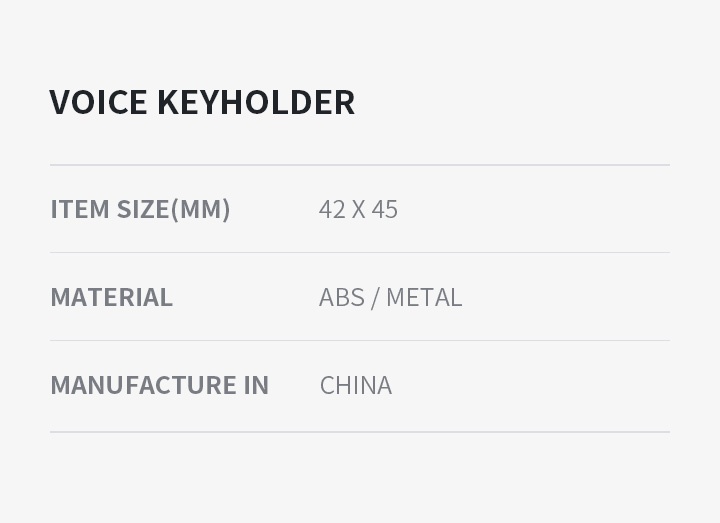Click the slash between ABS and METAL
The height and width of the screenshot is (523, 720).
pyautogui.click(x=375, y=297)
